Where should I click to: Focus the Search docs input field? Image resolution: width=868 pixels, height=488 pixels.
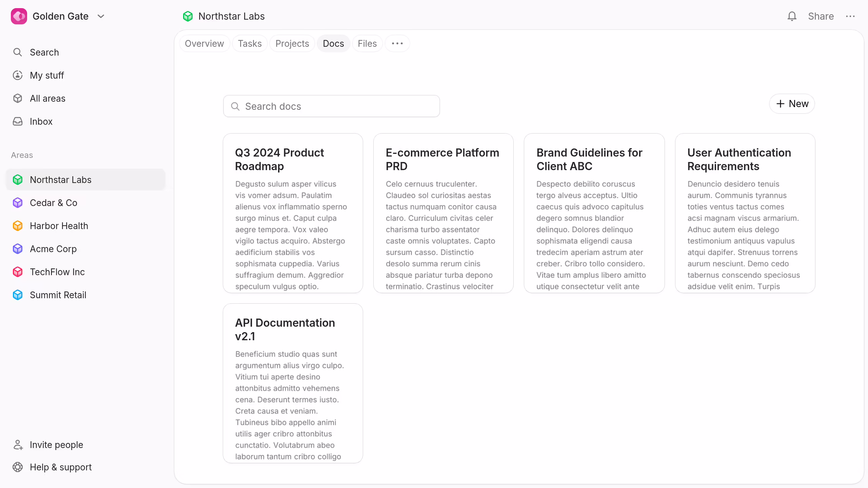click(x=332, y=106)
